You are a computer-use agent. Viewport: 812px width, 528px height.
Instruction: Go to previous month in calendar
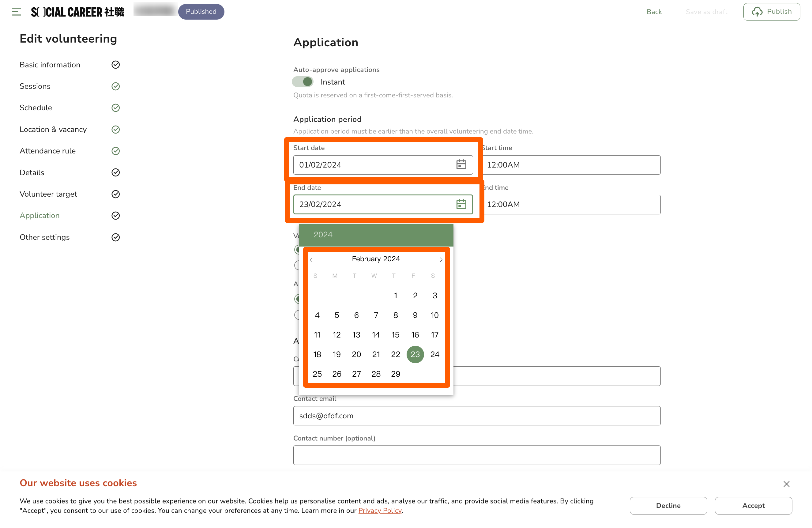pos(311,260)
